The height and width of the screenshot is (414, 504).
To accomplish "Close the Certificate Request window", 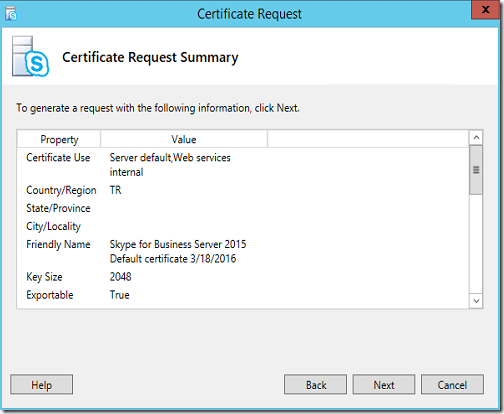I will click(x=485, y=10).
